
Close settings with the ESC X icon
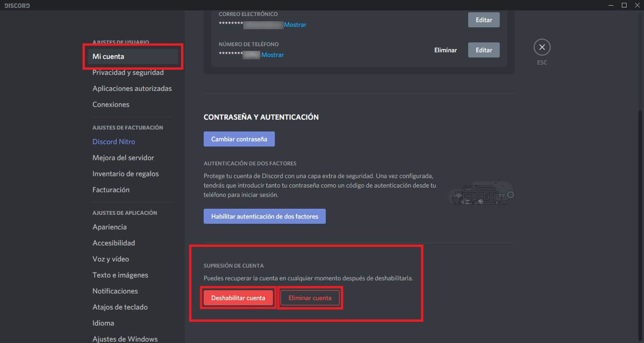542,47
